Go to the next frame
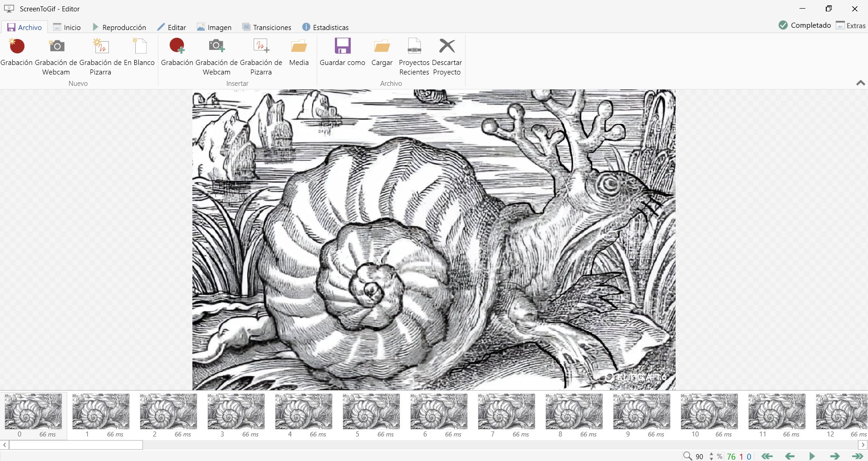This screenshot has height=461, width=868. tap(835, 456)
